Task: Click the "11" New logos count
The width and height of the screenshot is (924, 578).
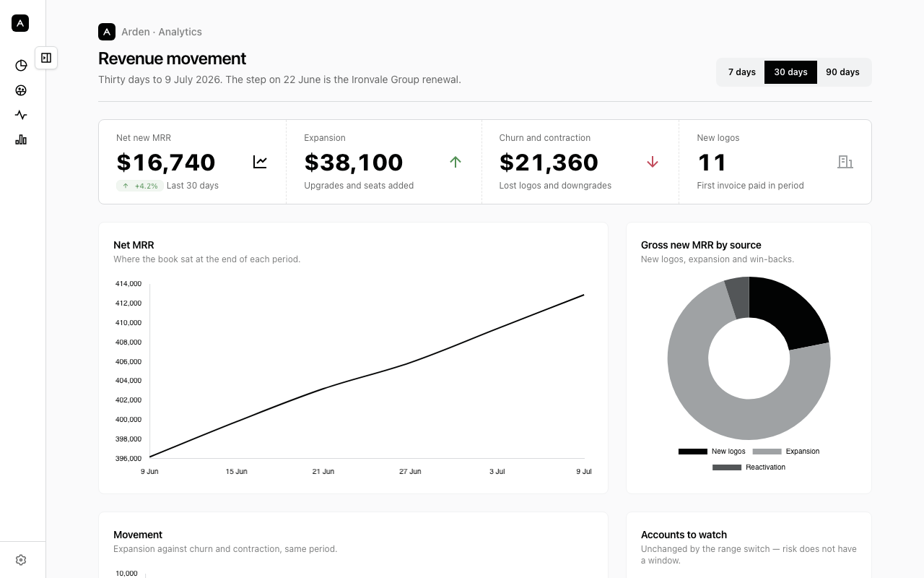Action: point(712,163)
